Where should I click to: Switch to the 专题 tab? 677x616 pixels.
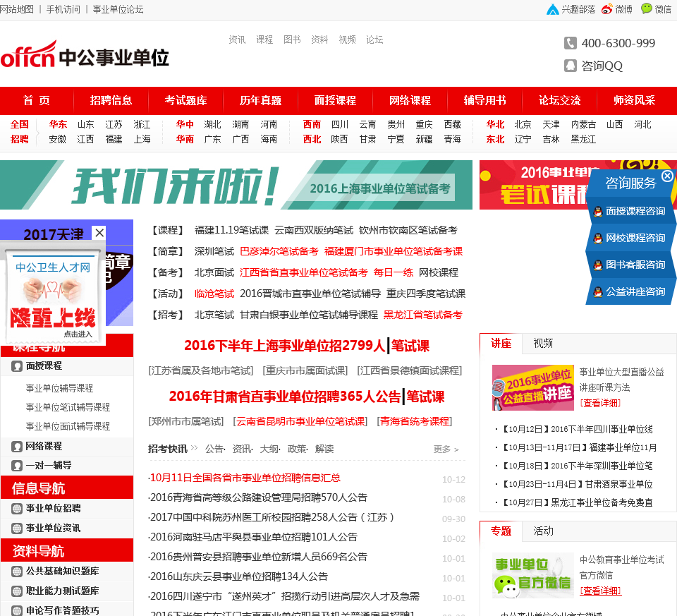click(x=501, y=531)
